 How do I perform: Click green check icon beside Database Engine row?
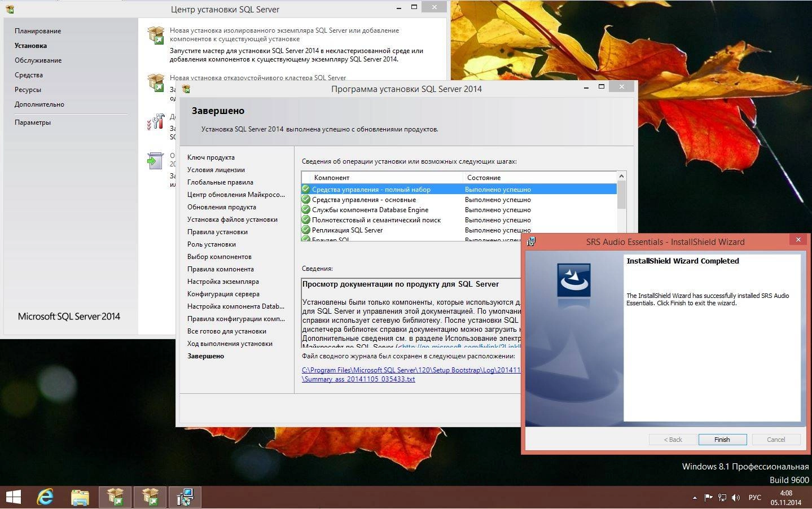tap(306, 210)
